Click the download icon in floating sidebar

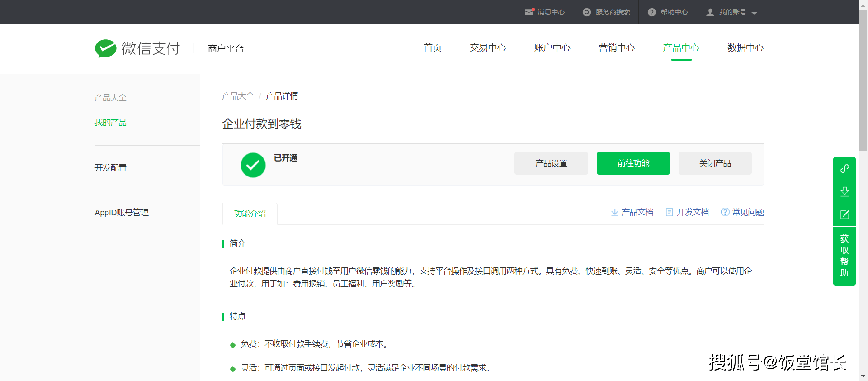point(844,191)
